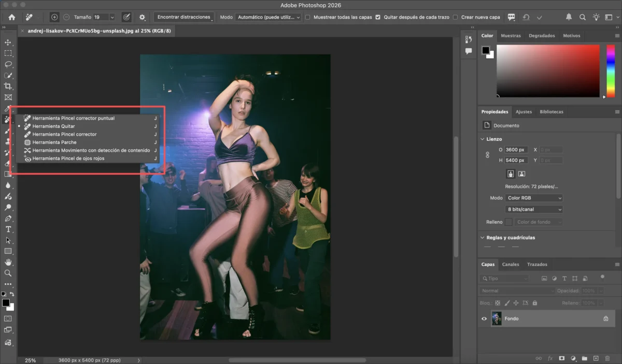Hide the Fondo layer with eye icon

pyautogui.click(x=484, y=319)
